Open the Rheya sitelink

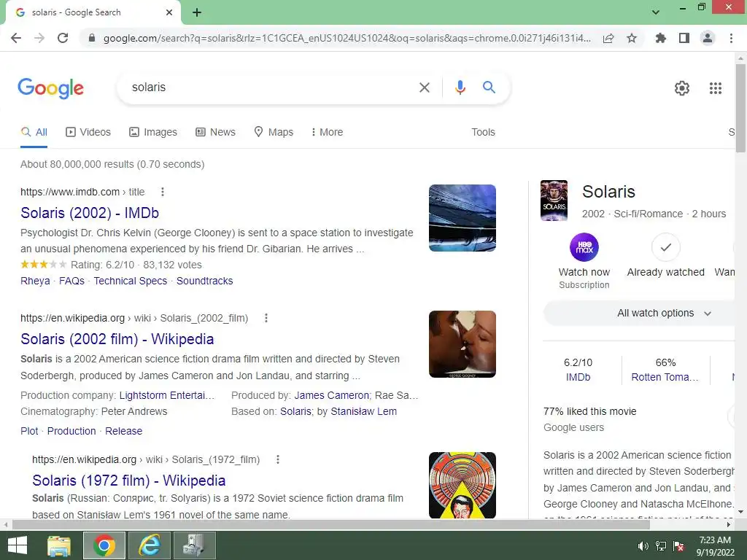coord(35,281)
